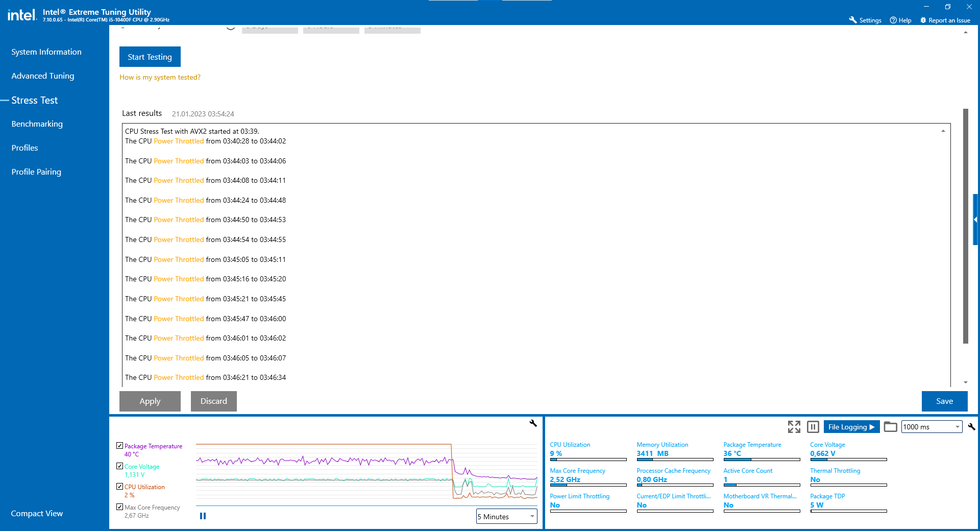Screen dimensions: 980x531
Task: Click Package Temperature 36 °C value
Action: pos(732,453)
